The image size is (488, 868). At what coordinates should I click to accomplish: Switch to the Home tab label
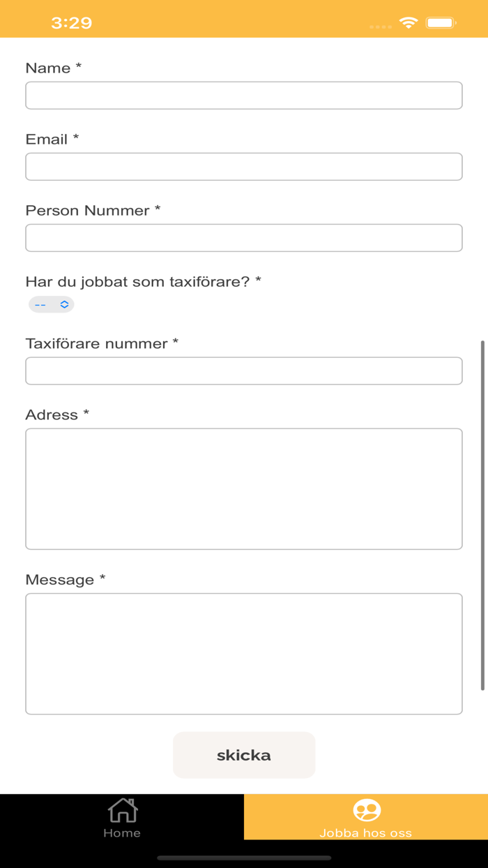point(122,833)
